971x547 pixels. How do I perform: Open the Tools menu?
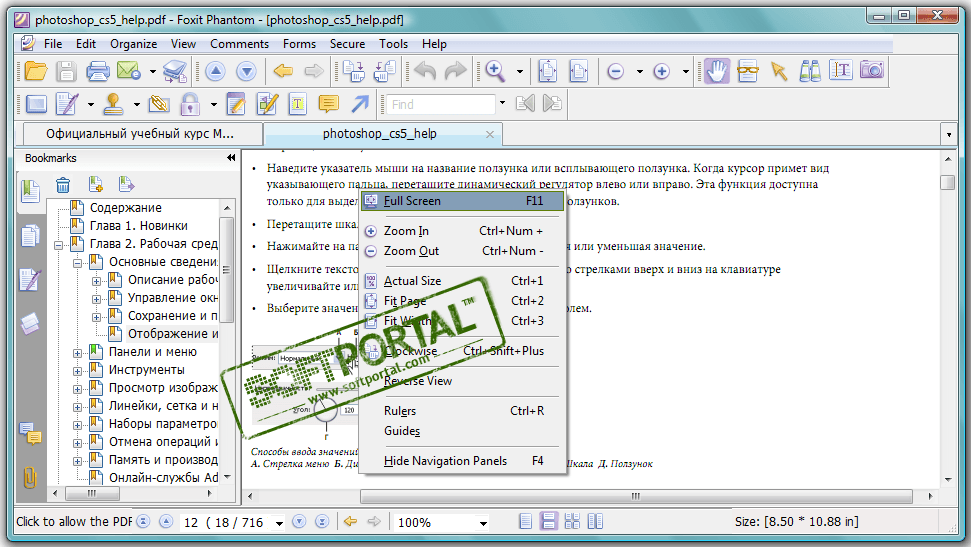pyautogui.click(x=393, y=44)
